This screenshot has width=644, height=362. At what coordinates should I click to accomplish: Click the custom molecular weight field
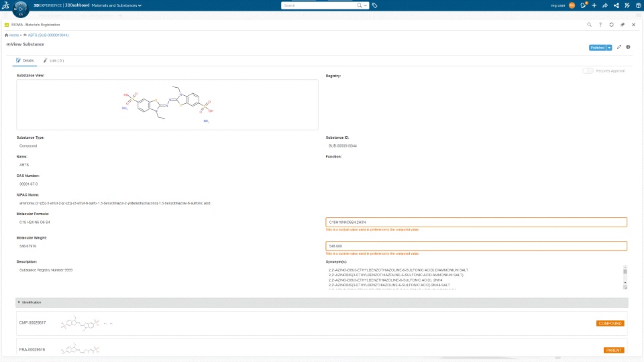(x=476, y=246)
